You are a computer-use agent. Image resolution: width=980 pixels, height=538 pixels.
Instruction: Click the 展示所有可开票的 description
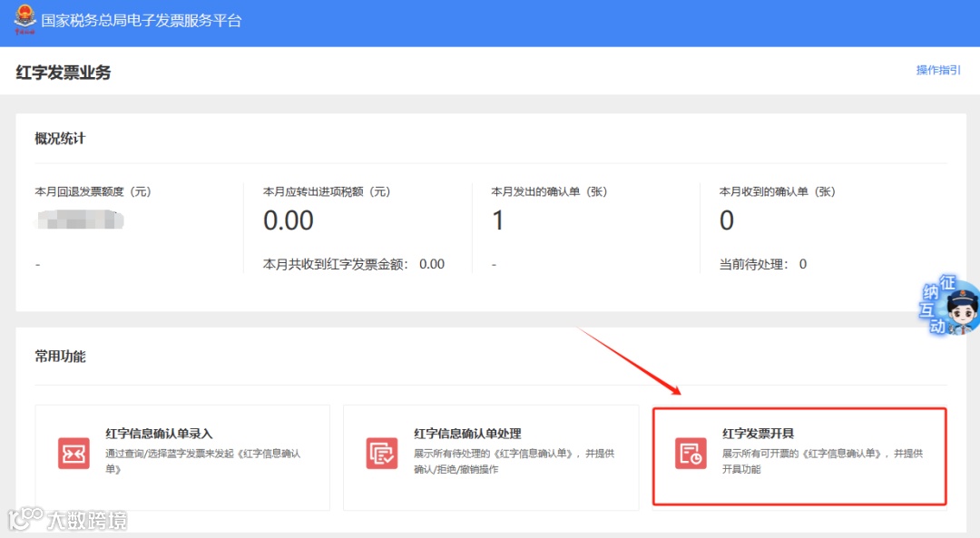pyautogui.click(x=822, y=461)
